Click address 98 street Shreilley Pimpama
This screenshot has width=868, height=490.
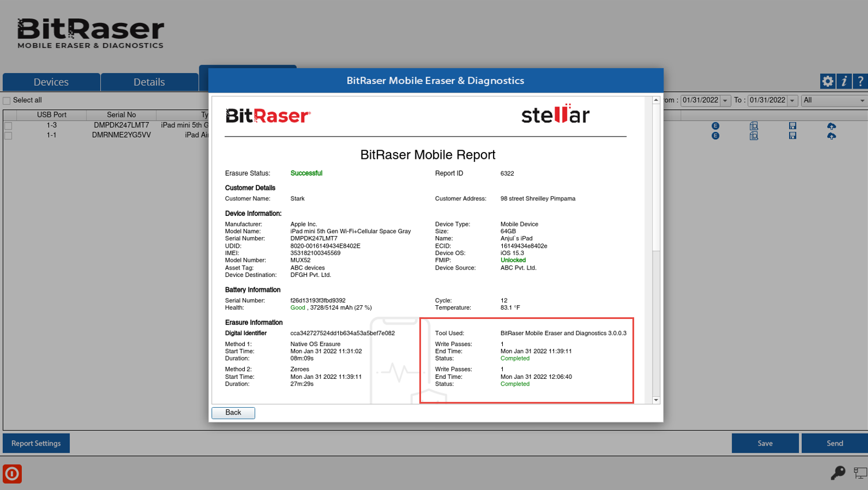(538, 199)
